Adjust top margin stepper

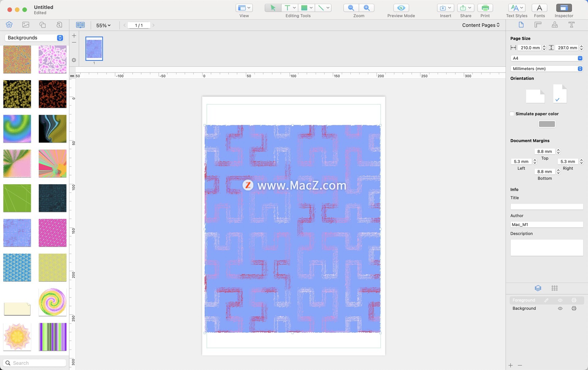click(558, 151)
